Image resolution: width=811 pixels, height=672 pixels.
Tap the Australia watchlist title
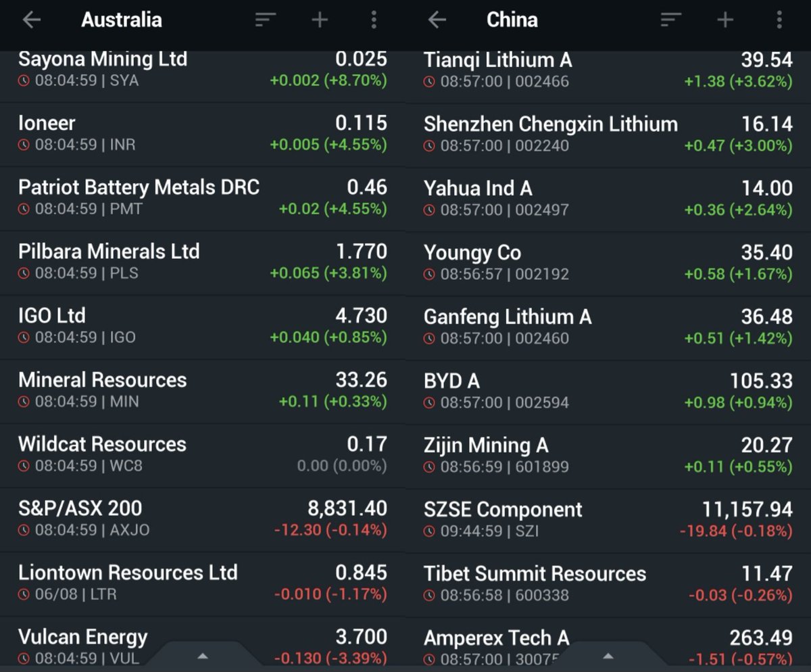pos(122,20)
